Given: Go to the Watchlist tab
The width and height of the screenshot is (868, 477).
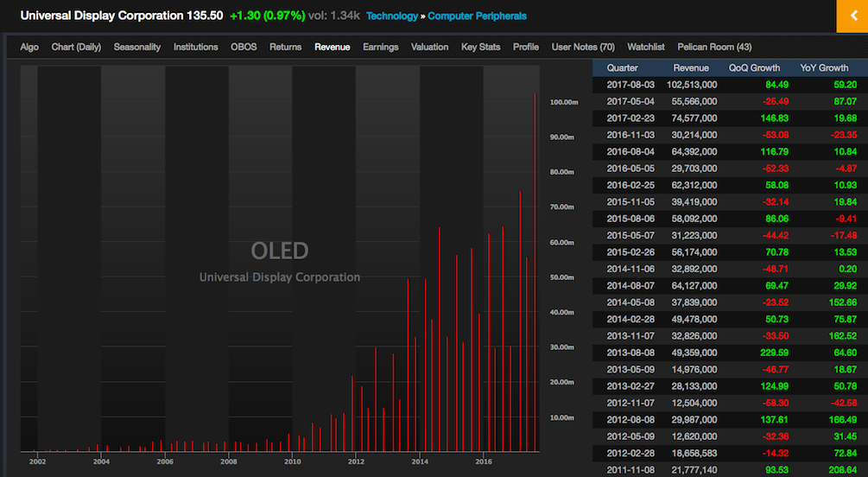Looking at the screenshot, I should [x=646, y=47].
